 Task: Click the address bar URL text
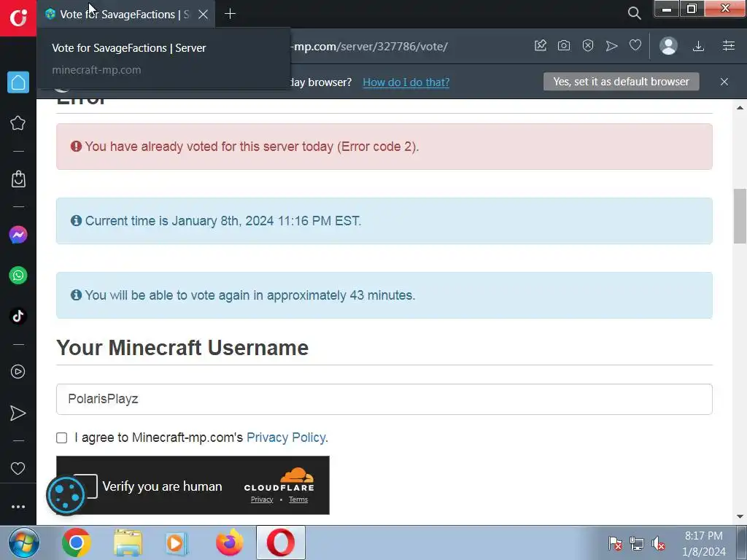pos(370,46)
